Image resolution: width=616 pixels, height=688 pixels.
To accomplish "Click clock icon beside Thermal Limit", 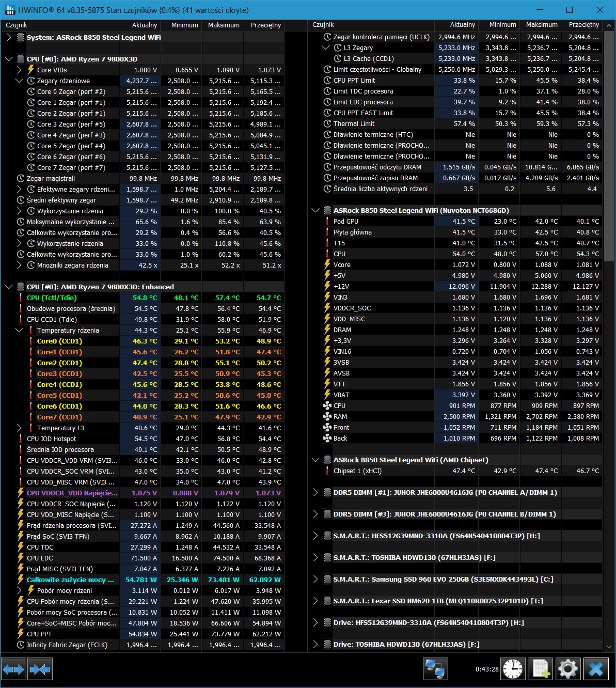I will (327, 123).
